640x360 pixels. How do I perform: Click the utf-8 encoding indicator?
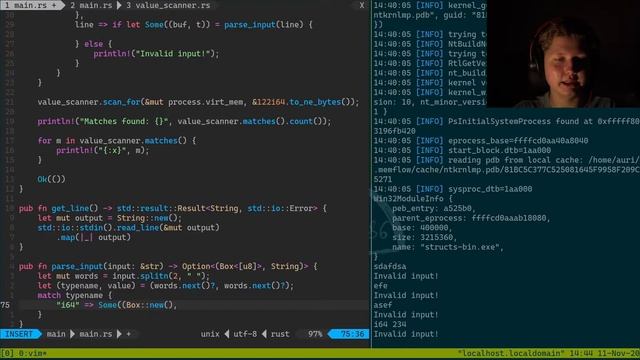(245, 334)
